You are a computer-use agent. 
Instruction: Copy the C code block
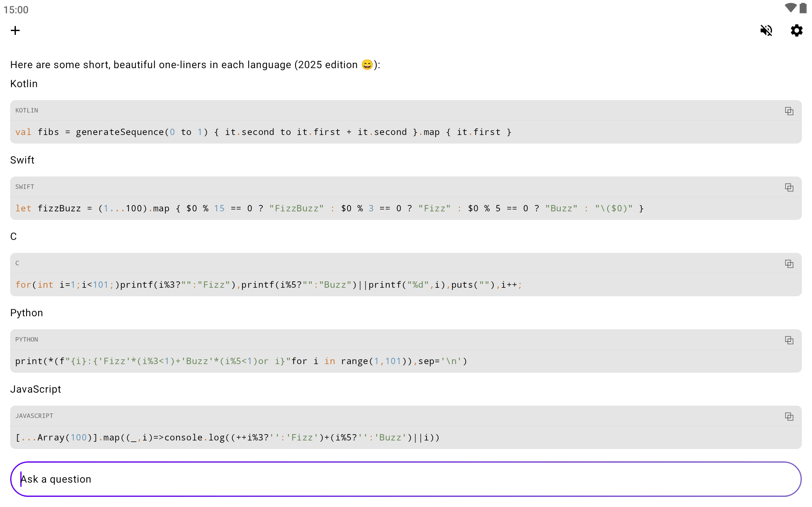789,264
